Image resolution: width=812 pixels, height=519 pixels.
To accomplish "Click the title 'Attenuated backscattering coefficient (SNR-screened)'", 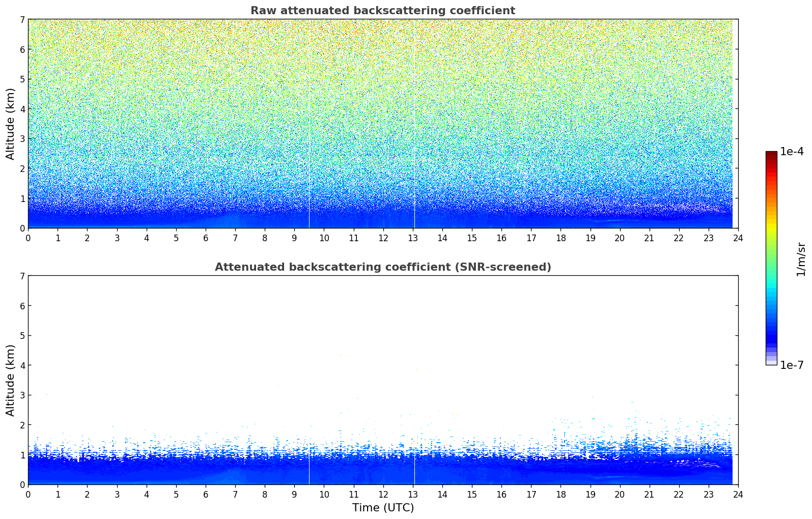I will [383, 267].
